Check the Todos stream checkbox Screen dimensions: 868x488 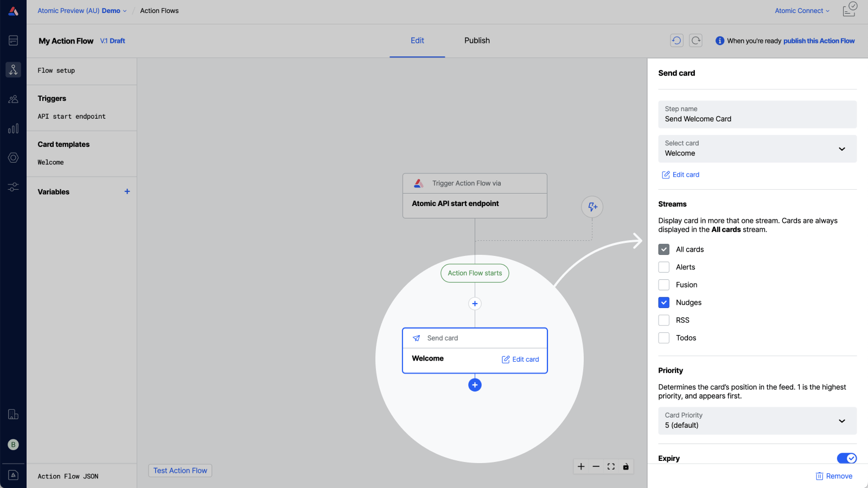coord(664,338)
